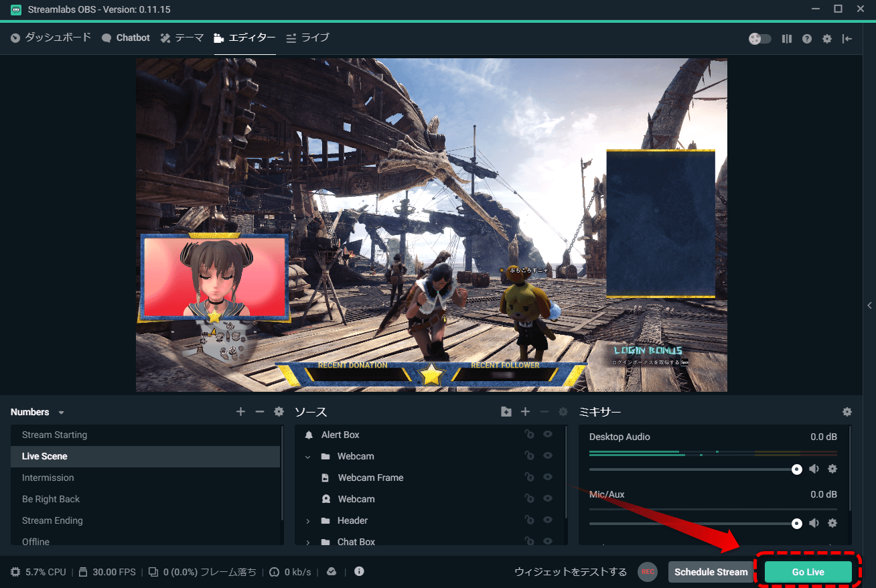Image resolution: width=876 pixels, height=588 pixels.
Task: Hide the Webcam Frame source
Action: pyautogui.click(x=548, y=477)
